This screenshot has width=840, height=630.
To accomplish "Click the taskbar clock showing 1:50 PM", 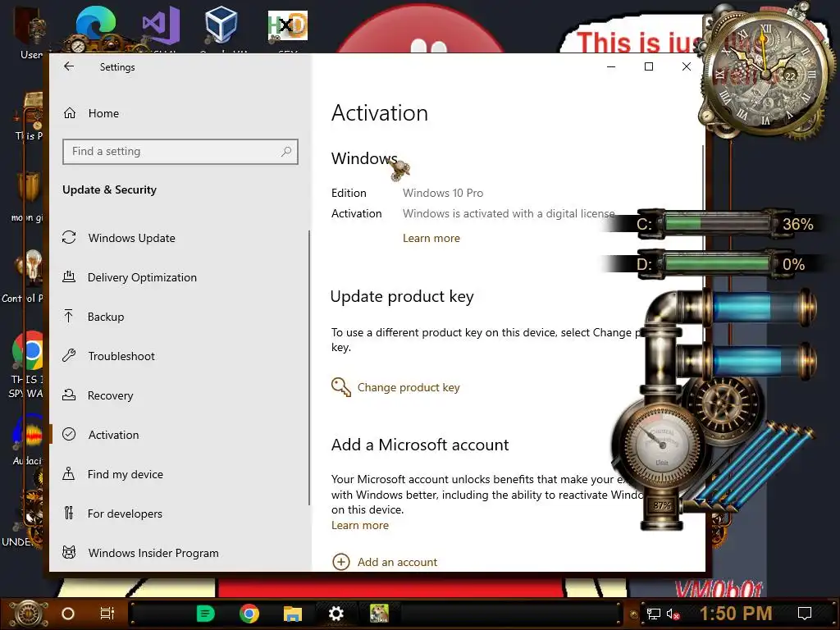I will click(736, 613).
